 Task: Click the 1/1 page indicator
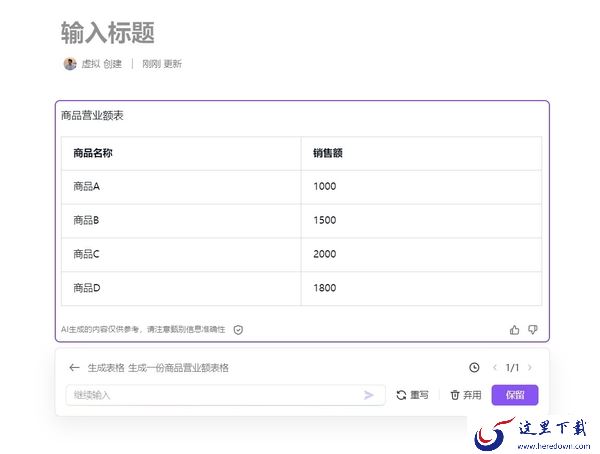pyautogui.click(x=512, y=367)
